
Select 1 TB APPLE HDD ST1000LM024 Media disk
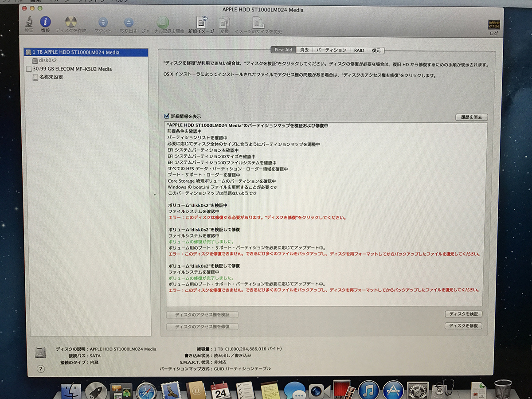(86, 52)
